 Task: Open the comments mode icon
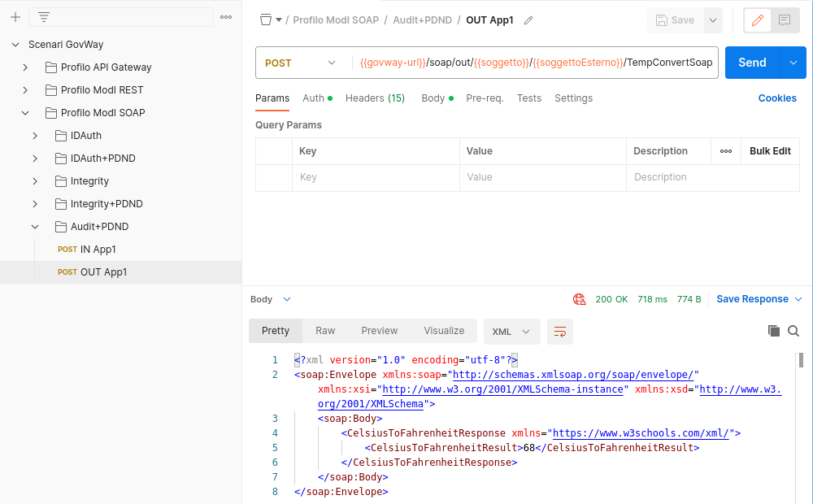tap(785, 20)
